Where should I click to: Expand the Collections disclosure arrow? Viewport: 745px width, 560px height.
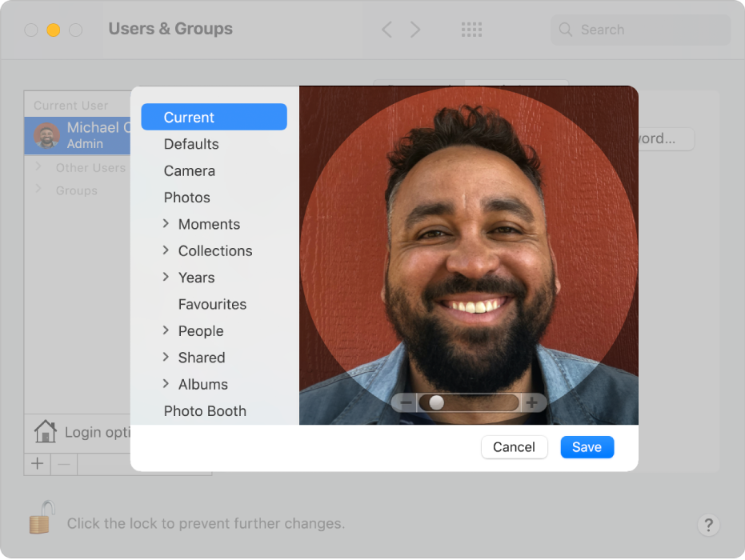tap(166, 250)
